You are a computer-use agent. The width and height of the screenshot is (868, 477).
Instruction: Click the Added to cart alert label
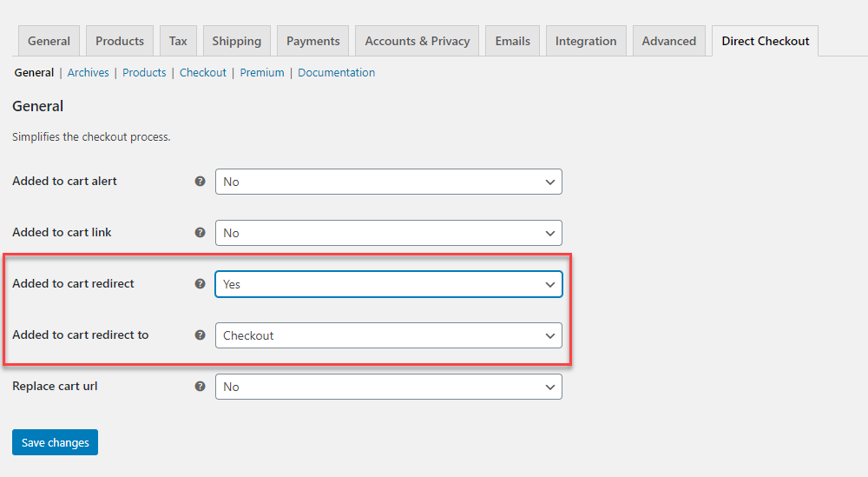(64, 182)
